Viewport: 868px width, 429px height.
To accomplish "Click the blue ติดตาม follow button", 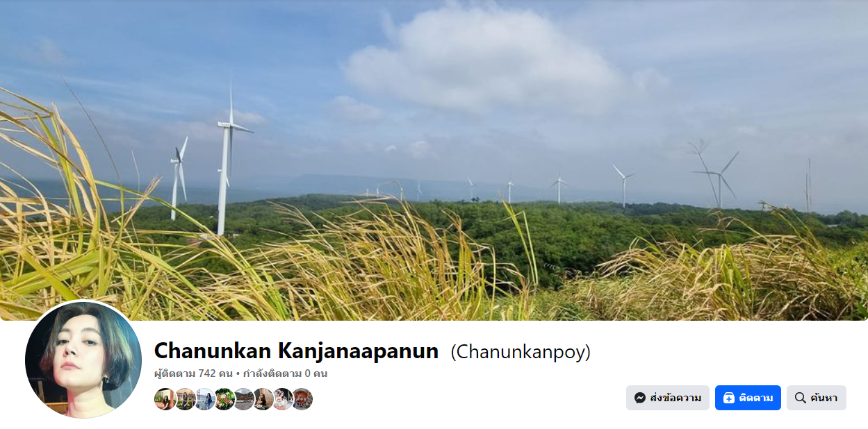I will (x=748, y=398).
